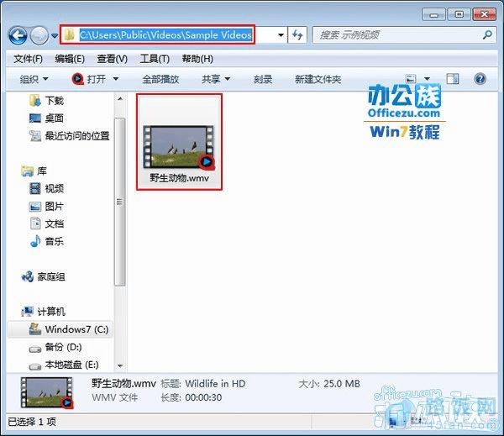The height and width of the screenshot is (436, 504).
Task: Click the 视频 library filmstrip icon
Action: pyautogui.click(x=35, y=188)
